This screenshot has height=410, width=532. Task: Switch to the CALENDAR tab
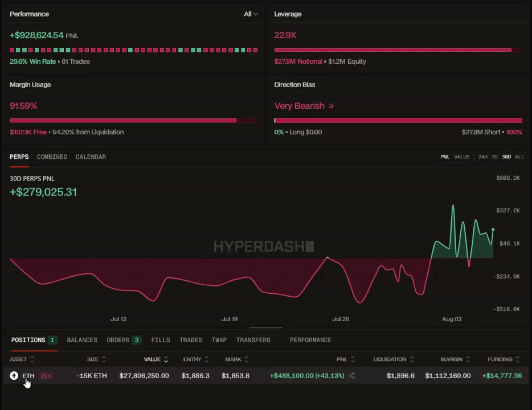91,157
